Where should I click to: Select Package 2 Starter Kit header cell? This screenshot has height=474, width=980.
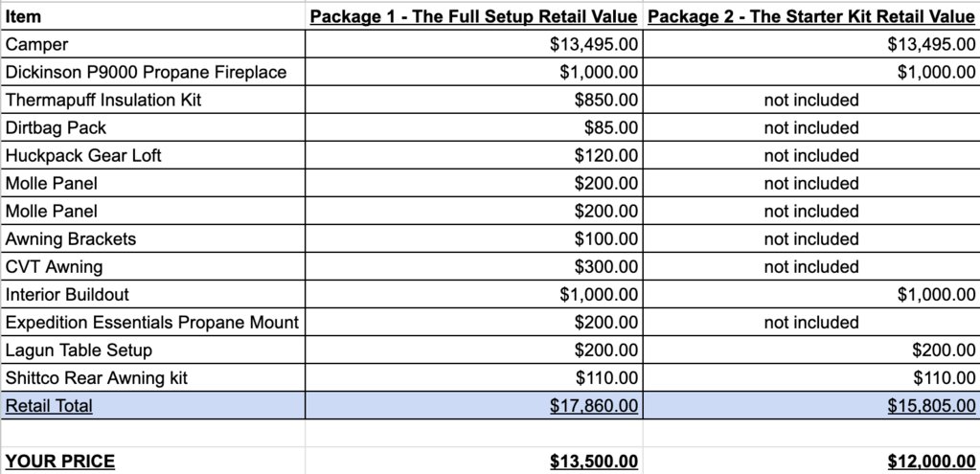pyautogui.click(x=811, y=16)
